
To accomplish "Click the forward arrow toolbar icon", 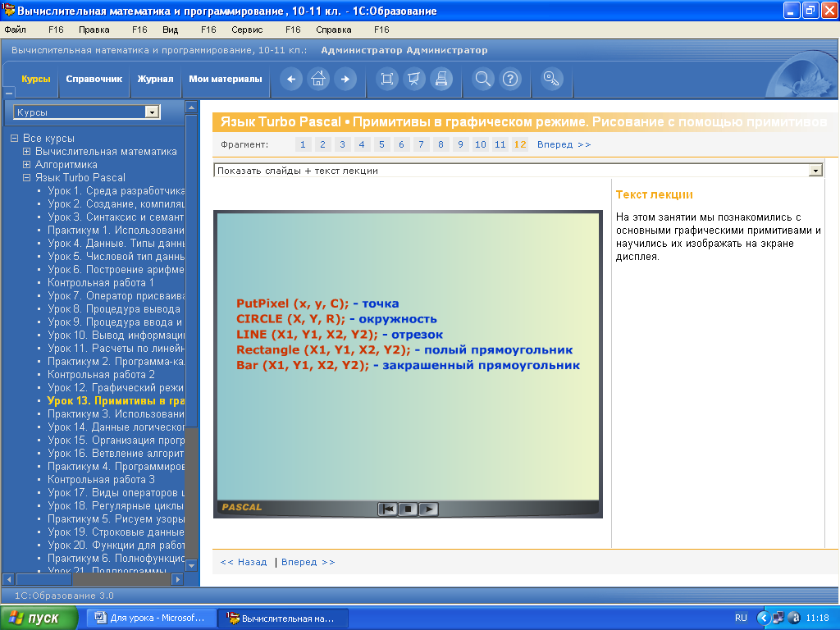I will tap(345, 80).
